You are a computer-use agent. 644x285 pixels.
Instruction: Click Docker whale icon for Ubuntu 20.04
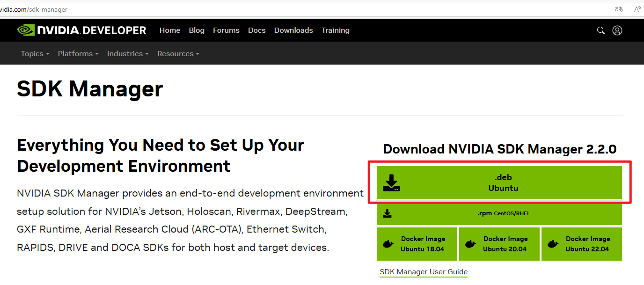pos(470,244)
